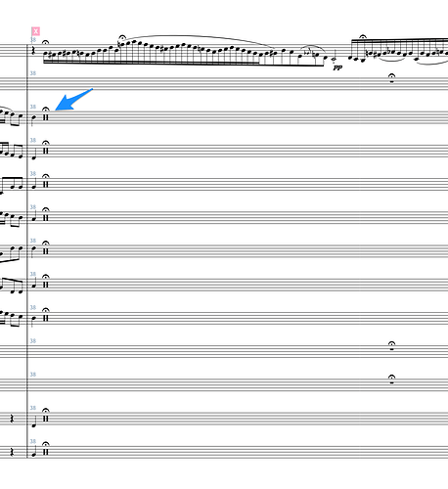Select the fermata over the second beamed run

pos(363,36)
